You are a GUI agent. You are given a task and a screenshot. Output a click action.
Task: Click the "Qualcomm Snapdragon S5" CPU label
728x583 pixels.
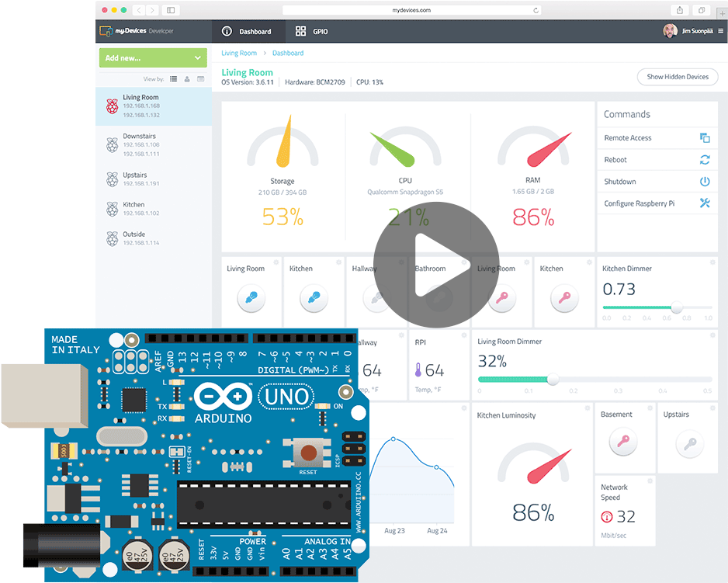[x=405, y=192]
